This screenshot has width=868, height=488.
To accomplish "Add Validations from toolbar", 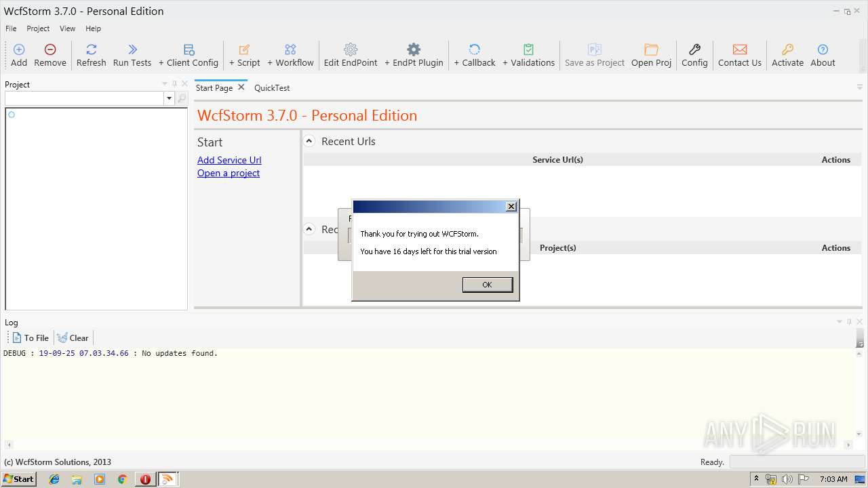I will point(528,55).
